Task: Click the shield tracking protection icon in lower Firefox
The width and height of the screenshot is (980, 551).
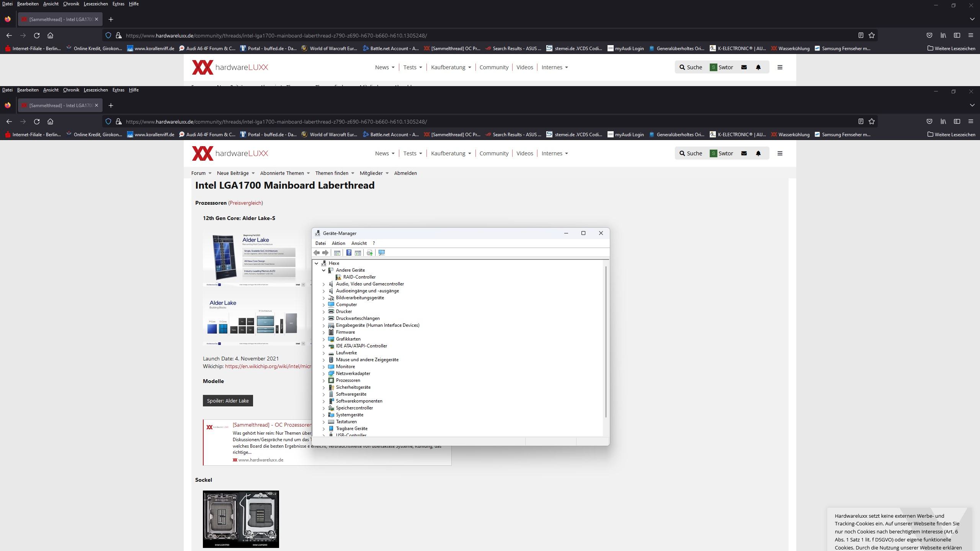Action: coord(108,122)
